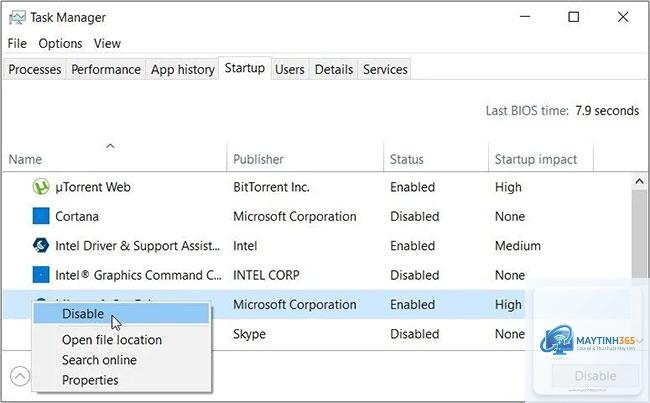Click the sort arrow above Name column
Viewport: 650px width, 403px height.
coord(110,146)
